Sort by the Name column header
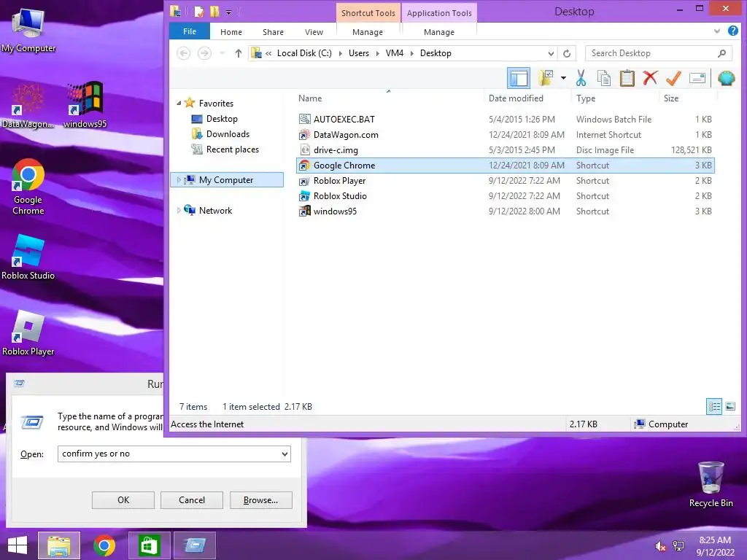This screenshot has width=747, height=560. click(310, 98)
